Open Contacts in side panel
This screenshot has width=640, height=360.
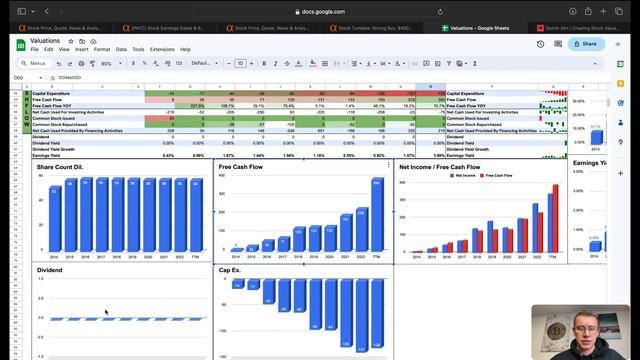(620, 122)
